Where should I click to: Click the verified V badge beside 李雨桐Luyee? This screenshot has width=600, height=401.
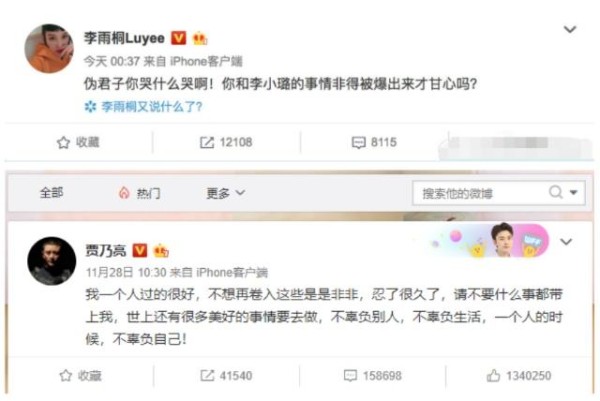click(x=178, y=38)
